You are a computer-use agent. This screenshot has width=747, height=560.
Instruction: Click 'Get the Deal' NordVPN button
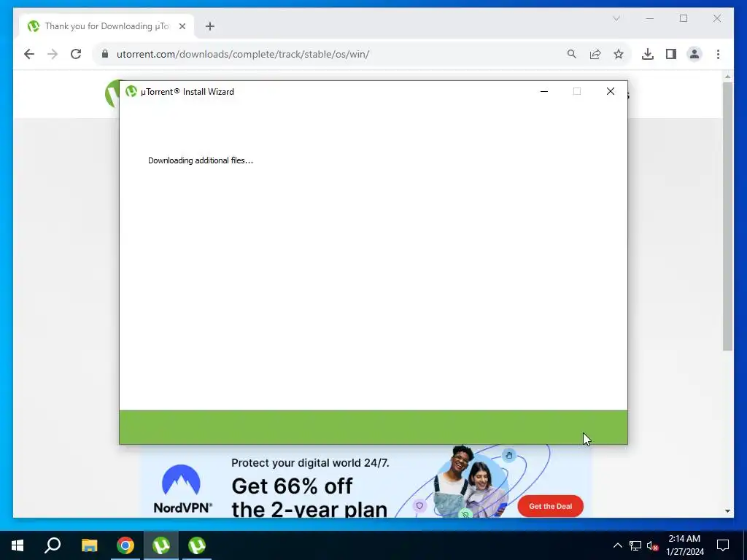tap(550, 506)
